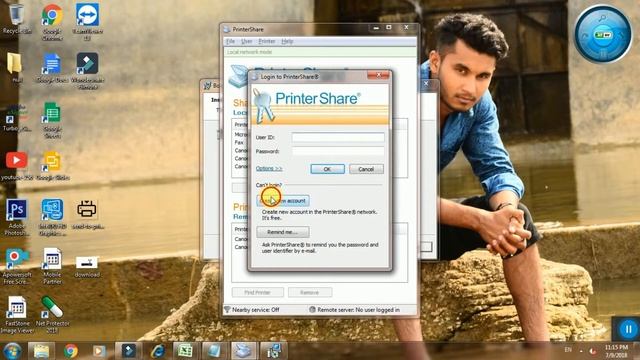
Task: Open Printer menu in PrinterShare window
Action: click(267, 41)
